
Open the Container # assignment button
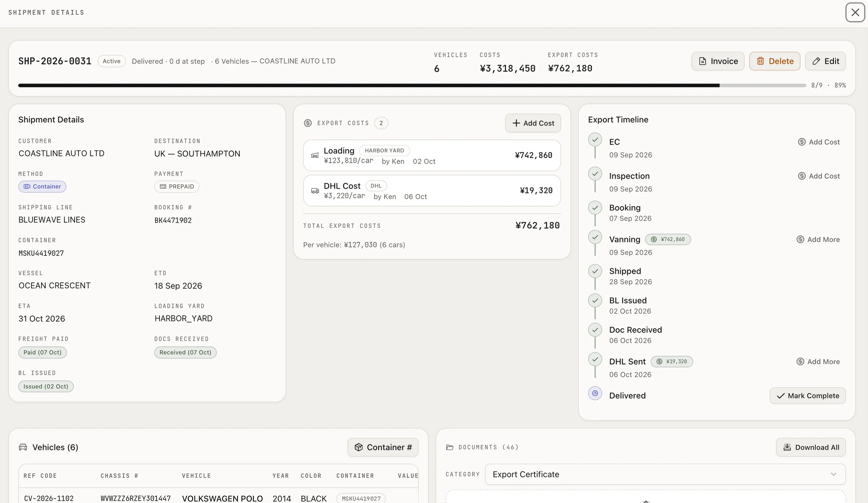pyautogui.click(x=383, y=447)
